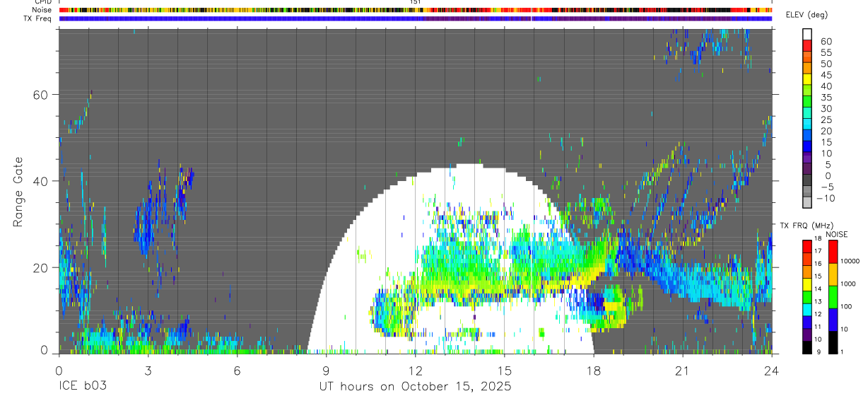
Task: Click the 'ICE b03' radar beam label
Action: tap(85, 387)
